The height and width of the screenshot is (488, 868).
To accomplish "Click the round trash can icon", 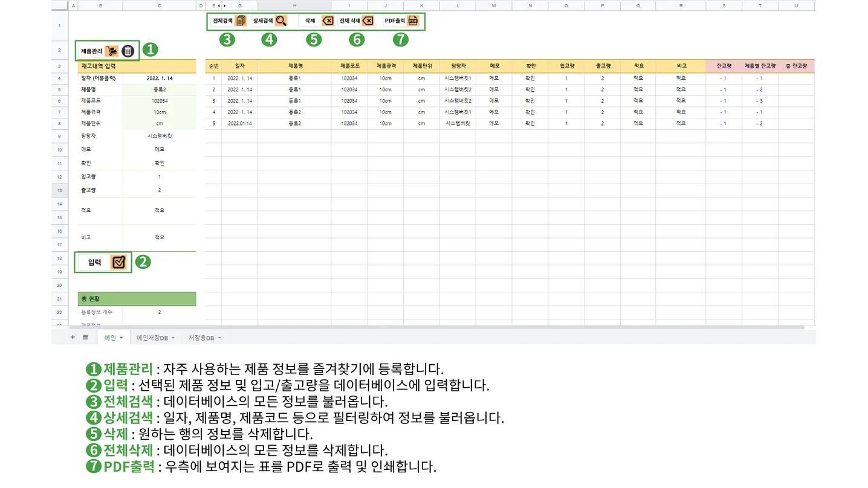I will [x=128, y=51].
